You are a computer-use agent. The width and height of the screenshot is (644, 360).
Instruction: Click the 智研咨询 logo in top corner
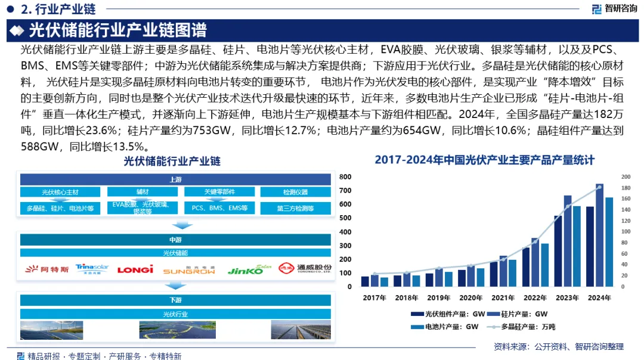(x=614, y=8)
